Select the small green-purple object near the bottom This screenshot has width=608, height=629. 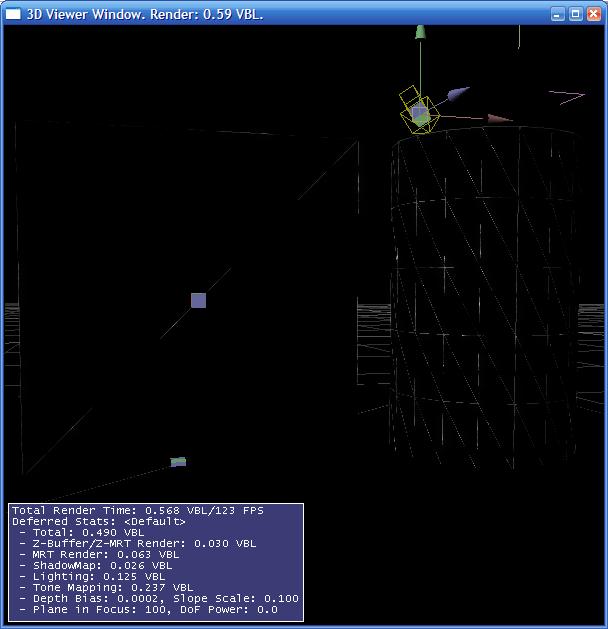click(x=178, y=462)
